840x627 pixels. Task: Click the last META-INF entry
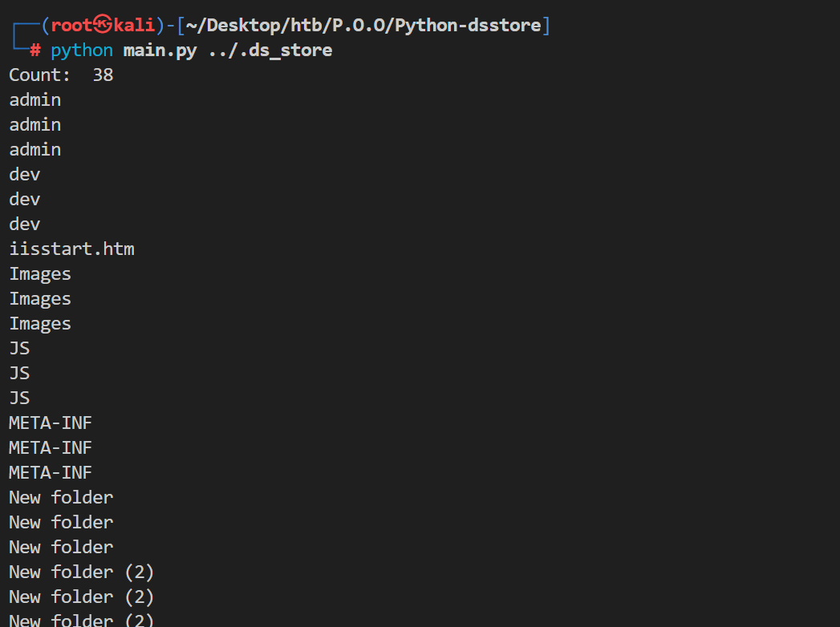click(x=51, y=472)
